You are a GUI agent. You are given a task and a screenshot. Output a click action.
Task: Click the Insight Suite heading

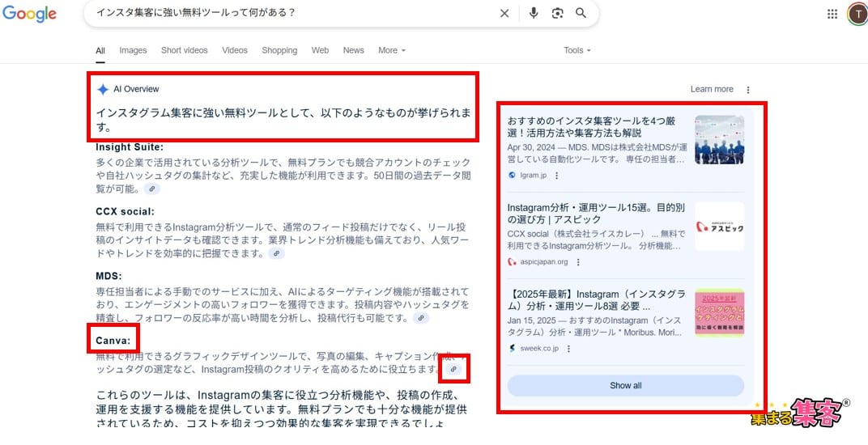[130, 147]
